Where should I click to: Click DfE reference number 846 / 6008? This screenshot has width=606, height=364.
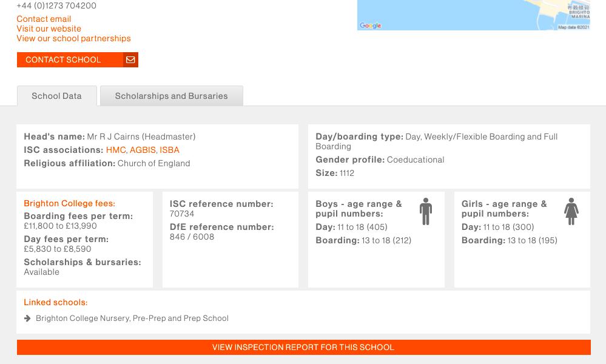[192, 237]
